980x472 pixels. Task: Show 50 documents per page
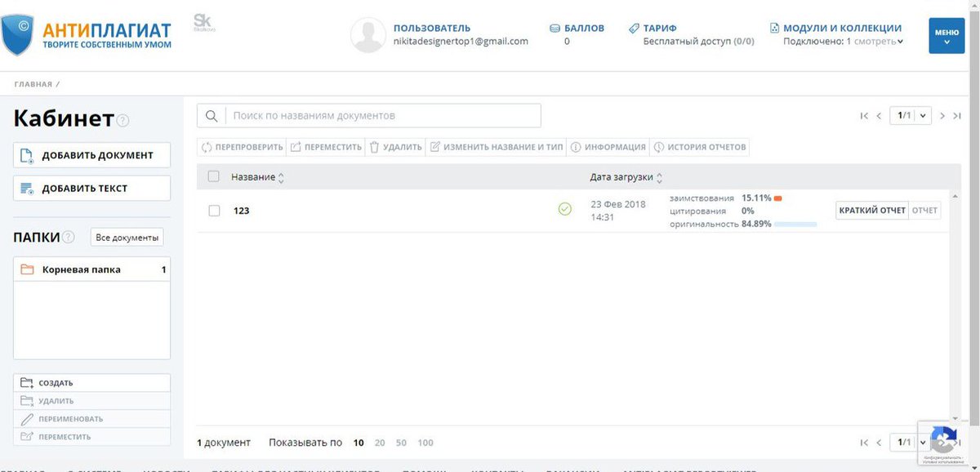(401, 443)
